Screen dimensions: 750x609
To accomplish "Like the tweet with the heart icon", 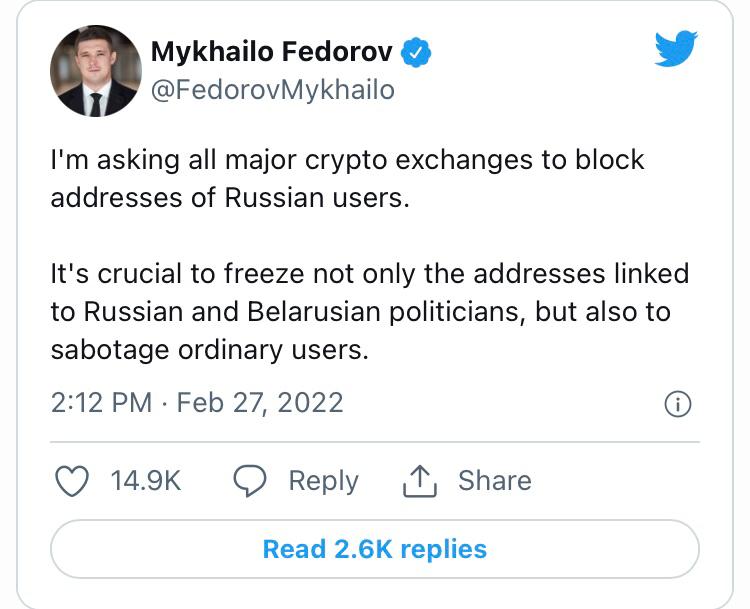I will [71, 481].
